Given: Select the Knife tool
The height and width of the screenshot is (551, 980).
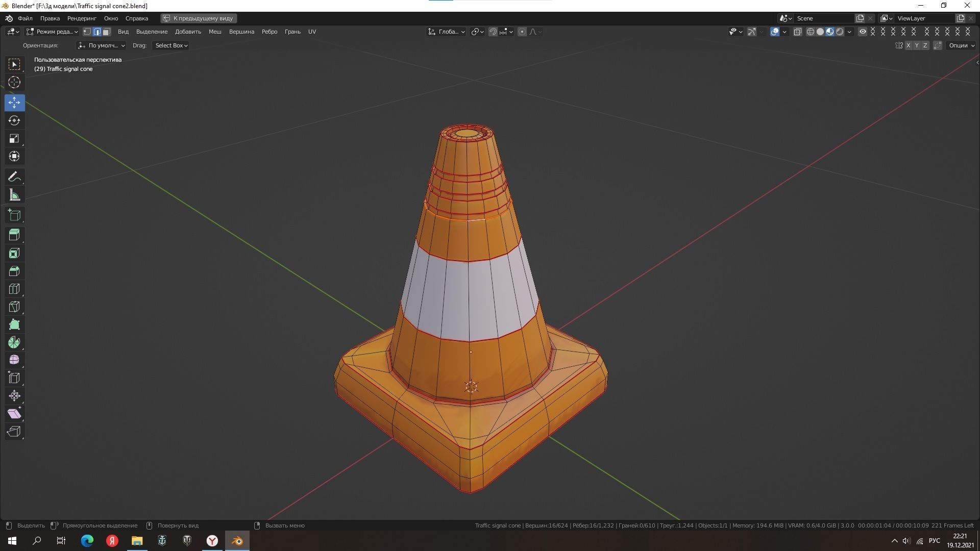Looking at the screenshot, I should click(14, 307).
